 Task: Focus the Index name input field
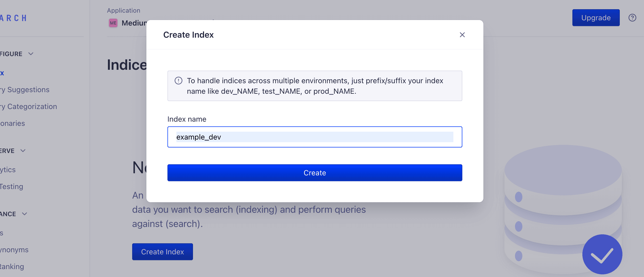315,137
